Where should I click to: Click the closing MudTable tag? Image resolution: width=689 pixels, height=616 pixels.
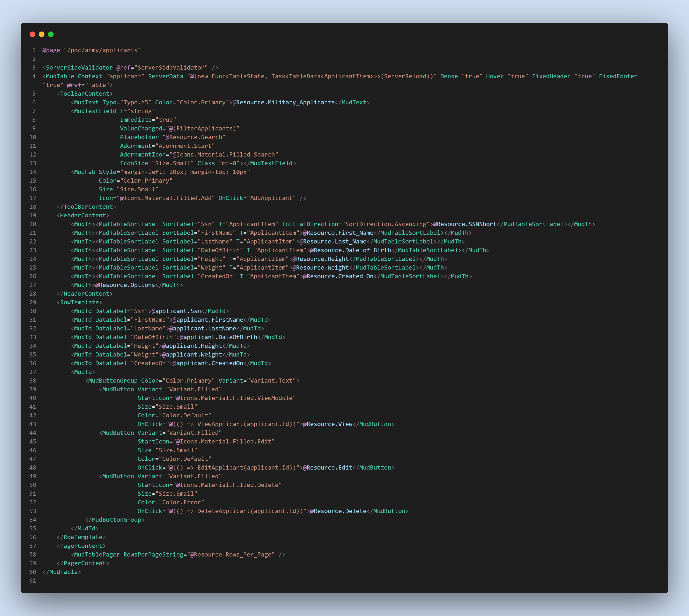tap(62, 572)
